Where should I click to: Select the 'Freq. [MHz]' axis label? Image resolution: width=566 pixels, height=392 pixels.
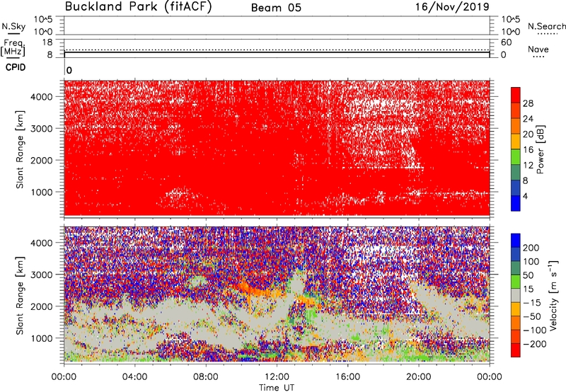coord(13,47)
